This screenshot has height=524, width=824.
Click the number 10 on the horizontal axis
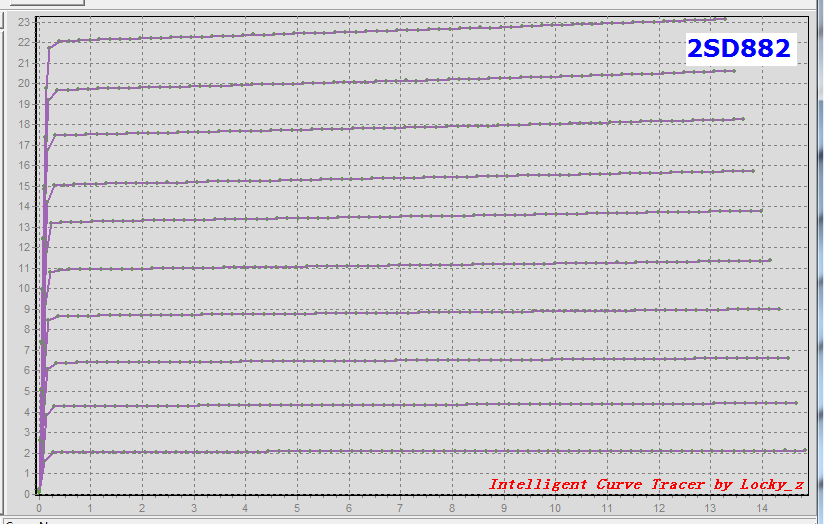[x=555, y=508]
